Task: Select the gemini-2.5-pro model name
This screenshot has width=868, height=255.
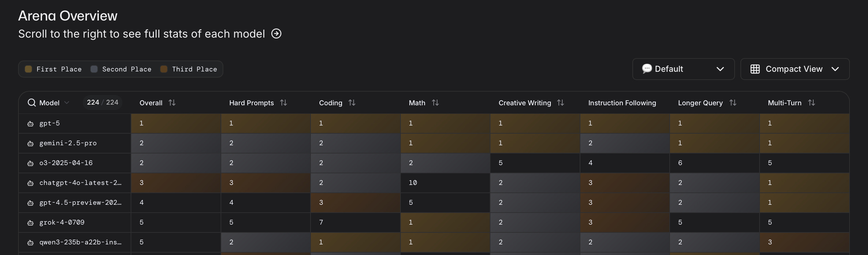Action: point(68,143)
